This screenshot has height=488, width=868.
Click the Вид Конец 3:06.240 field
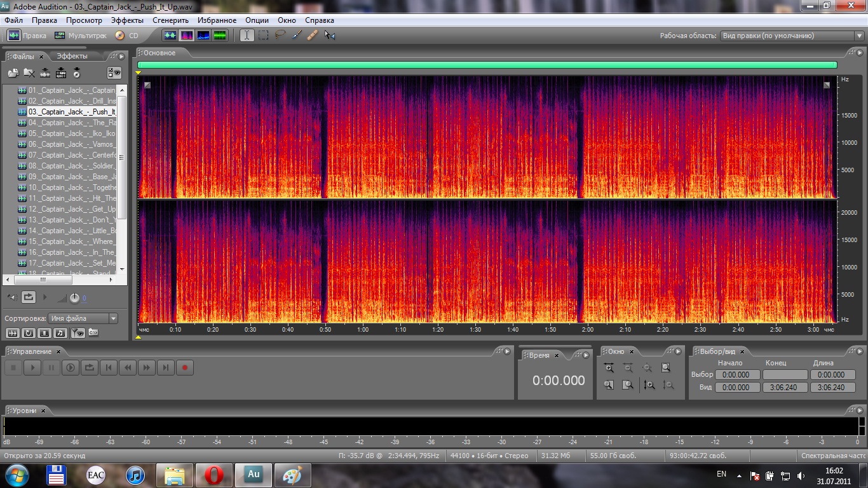pos(785,387)
